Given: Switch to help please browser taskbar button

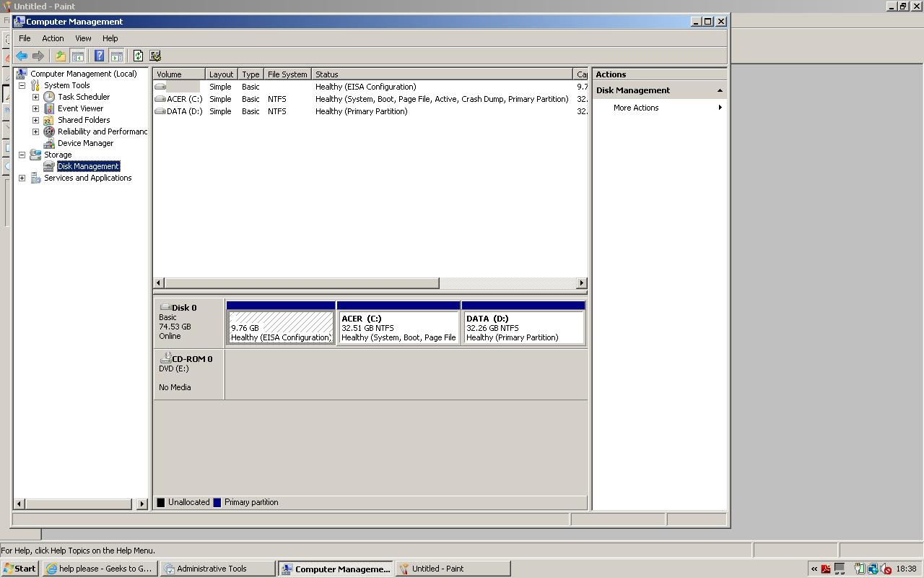Looking at the screenshot, I should [x=100, y=569].
